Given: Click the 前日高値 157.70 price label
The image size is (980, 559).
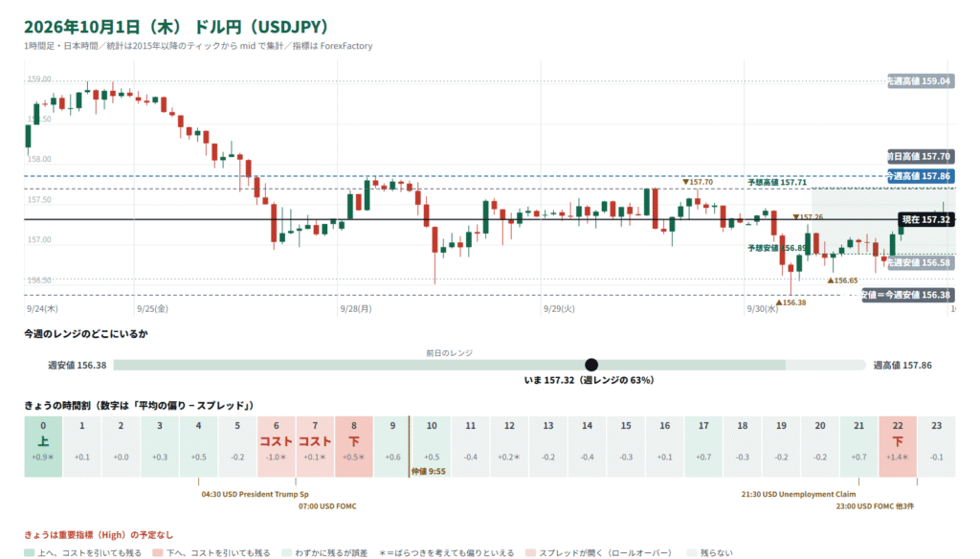Looking at the screenshot, I should tap(921, 156).
